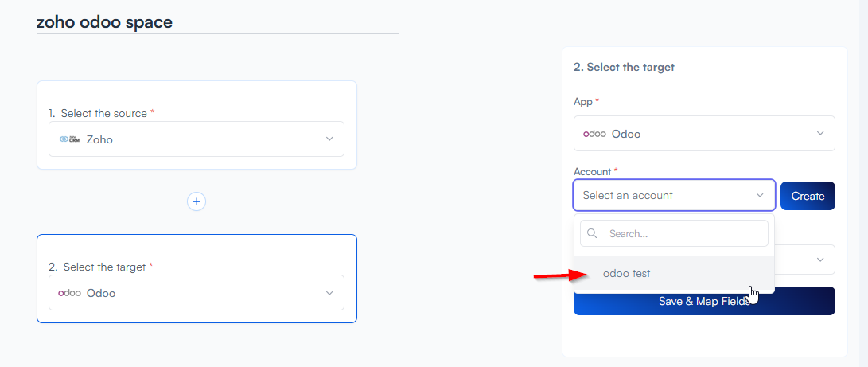Click the magnifier icon in the account search
The height and width of the screenshot is (367, 868).
pyautogui.click(x=592, y=234)
